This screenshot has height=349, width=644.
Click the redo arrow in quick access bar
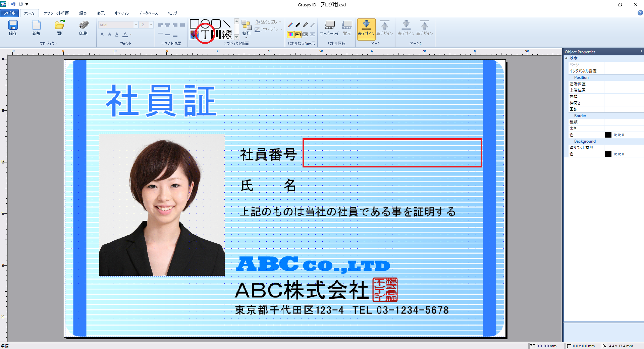21,4
